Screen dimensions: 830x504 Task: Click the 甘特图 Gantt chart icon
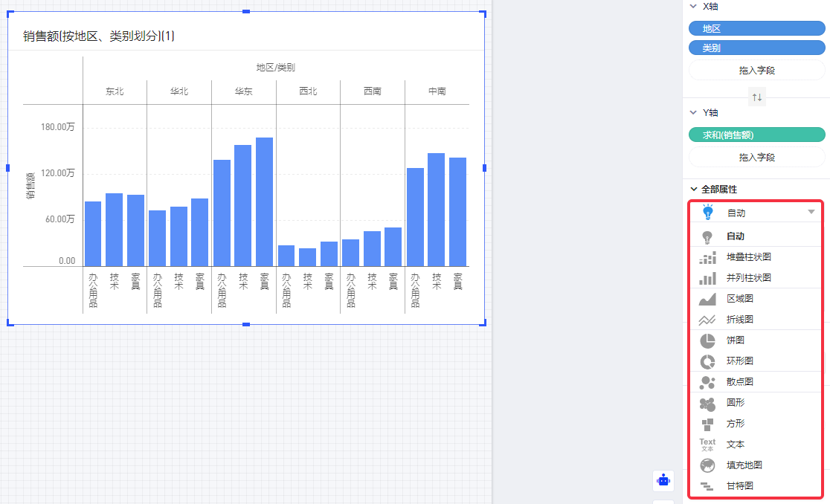pyautogui.click(x=707, y=486)
